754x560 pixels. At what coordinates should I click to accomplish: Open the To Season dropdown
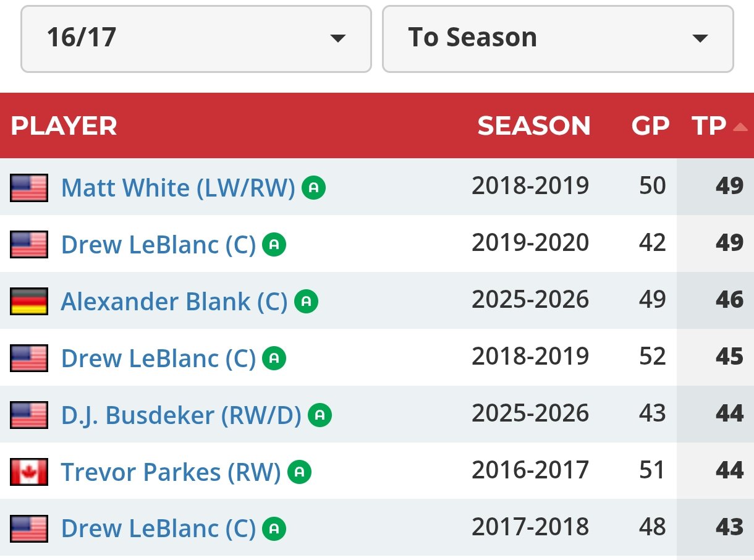point(557,38)
